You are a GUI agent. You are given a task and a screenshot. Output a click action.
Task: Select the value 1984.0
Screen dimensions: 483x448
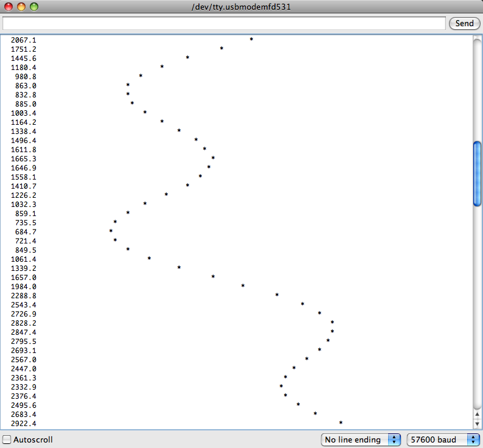point(23,287)
